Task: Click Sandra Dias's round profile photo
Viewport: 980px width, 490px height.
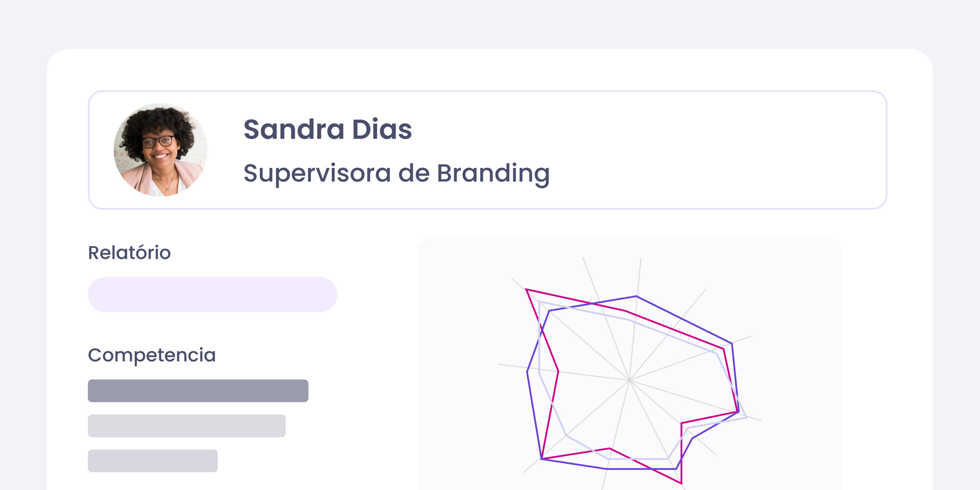Action: tap(160, 150)
